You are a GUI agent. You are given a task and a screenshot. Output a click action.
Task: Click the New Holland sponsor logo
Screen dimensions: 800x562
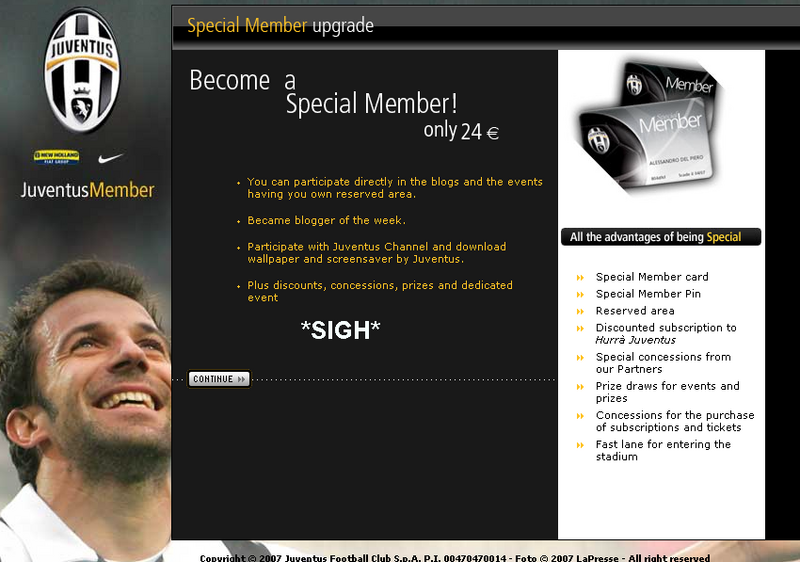coord(57,157)
